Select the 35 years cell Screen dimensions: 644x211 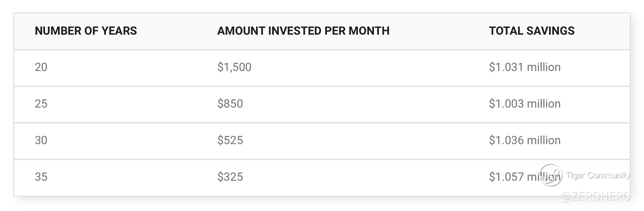pyautogui.click(x=41, y=177)
